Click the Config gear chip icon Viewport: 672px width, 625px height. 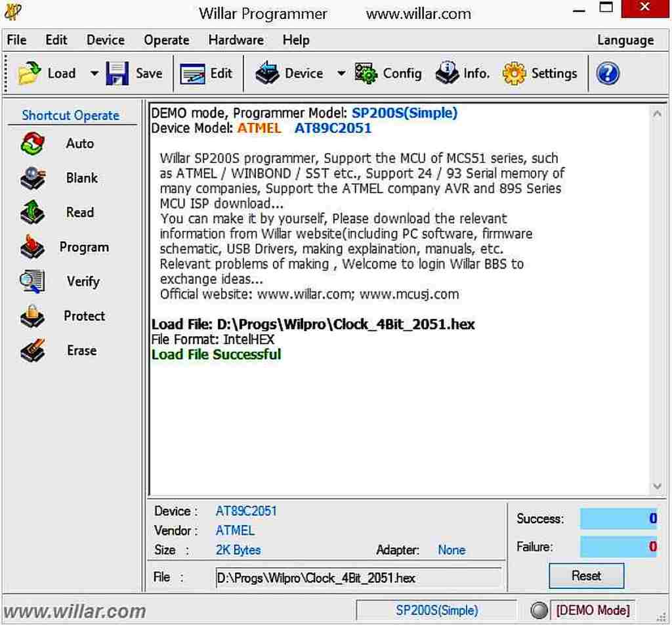point(366,74)
